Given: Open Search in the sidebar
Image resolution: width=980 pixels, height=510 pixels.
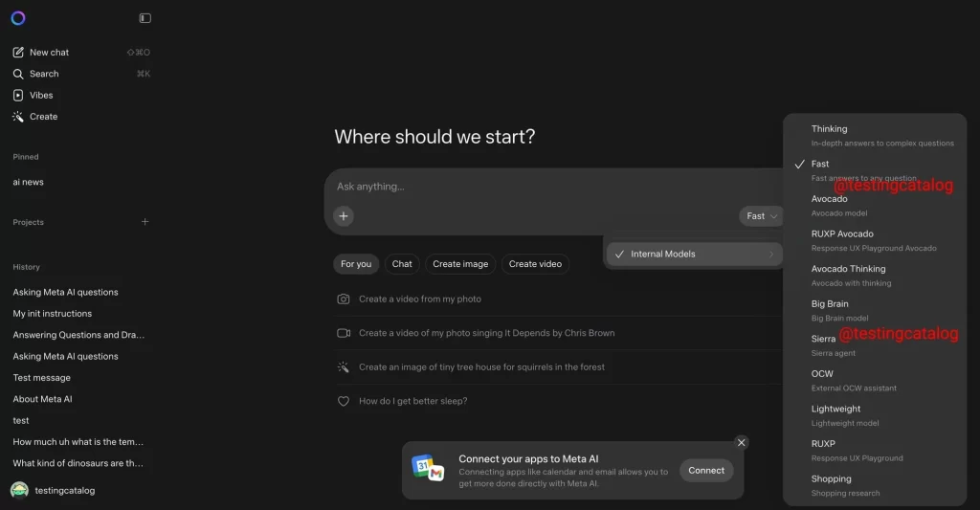Looking at the screenshot, I should (x=43, y=74).
